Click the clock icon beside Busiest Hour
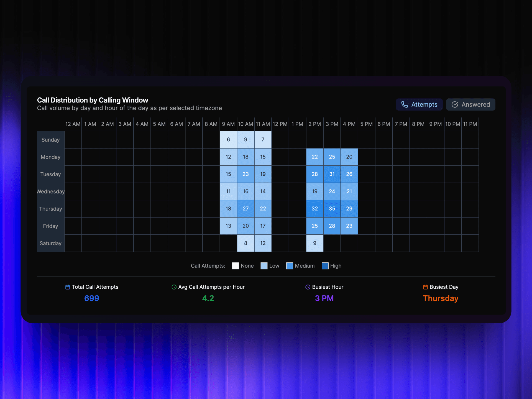This screenshot has height=399, width=532. [x=308, y=287]
